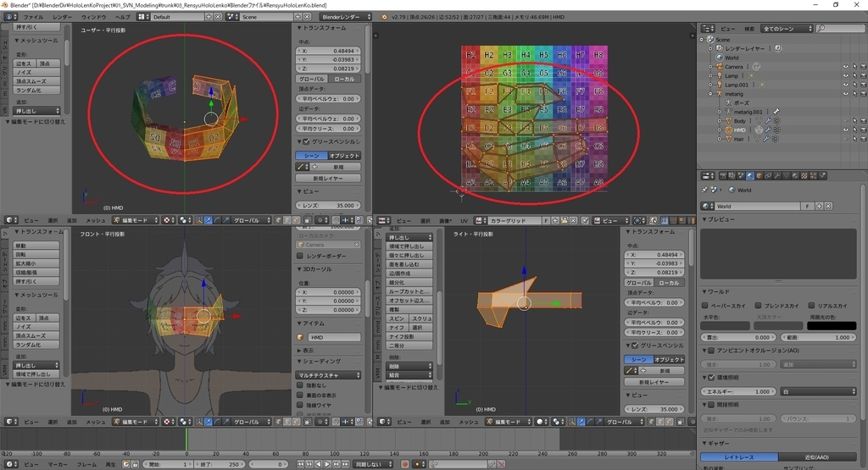This screenshot has width=868, height=470.
Task: Hide Lamp.001 with its eye icon
Action: coord(846,85)
